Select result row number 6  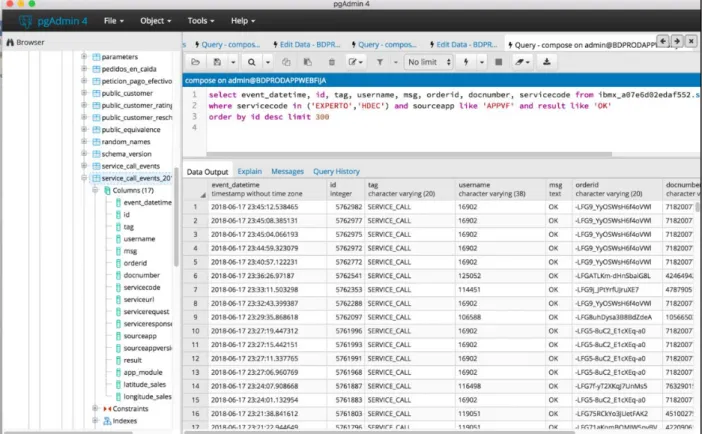[195, 276]
